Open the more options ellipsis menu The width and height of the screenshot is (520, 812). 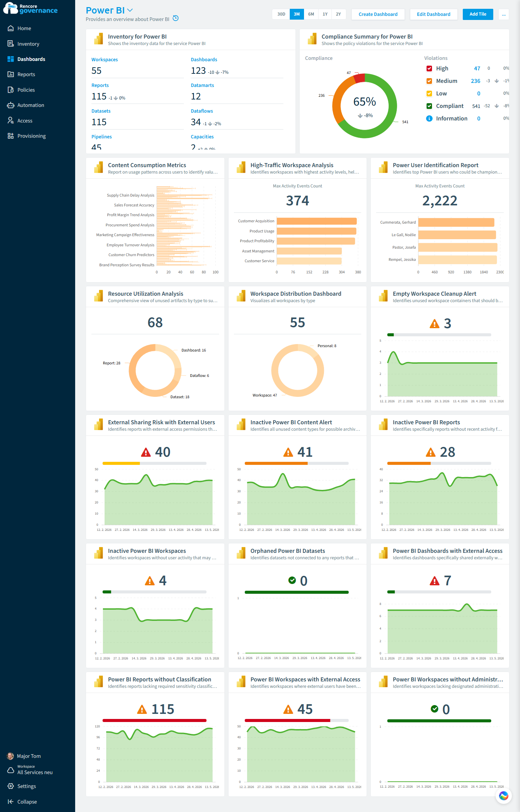tap(504, 14)
